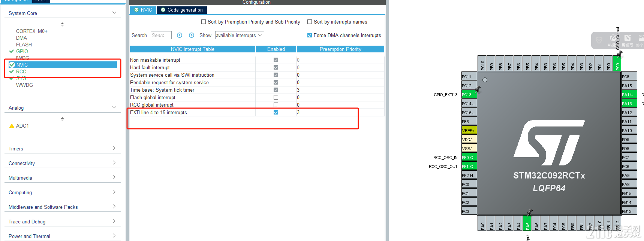Screen dimensions: 644x241
Task: Toggle System tick timer enabled checkbox
Action: (276, 90)
